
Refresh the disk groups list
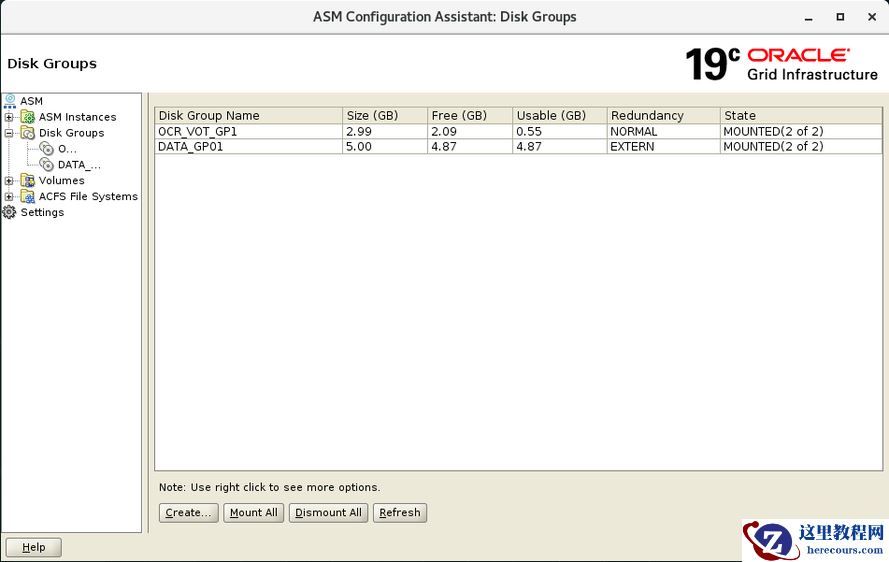click(399, 513)
